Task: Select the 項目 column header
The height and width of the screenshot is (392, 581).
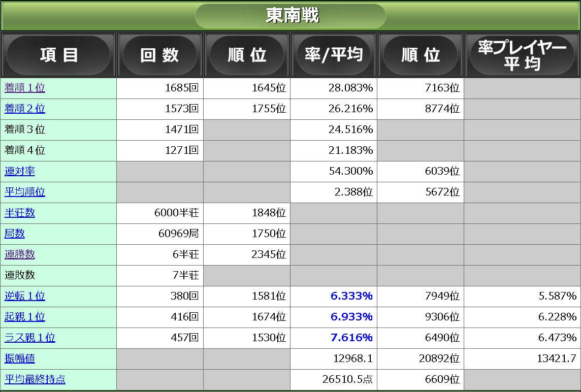Action: pos(58,55)
